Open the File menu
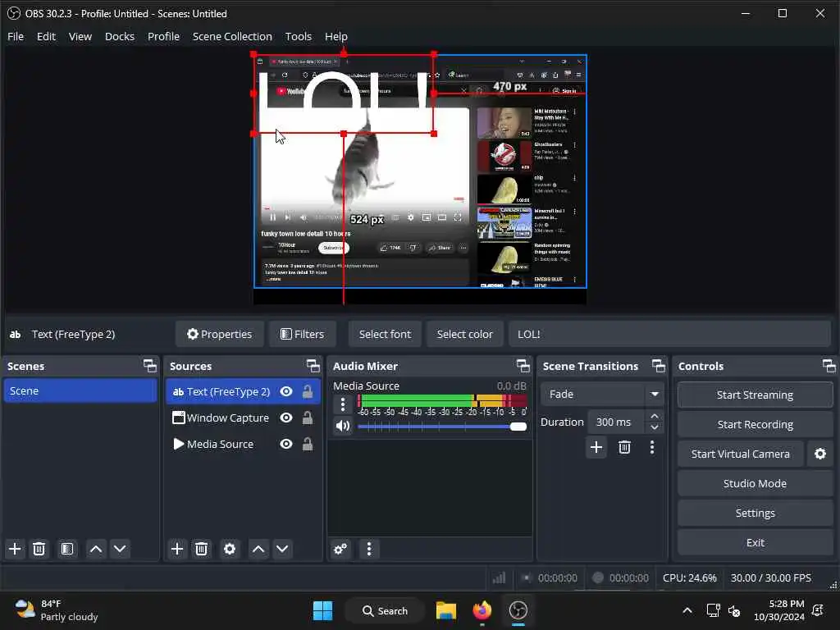The width and height of the screenshot is (840, 630). click(x=16, y=36)
